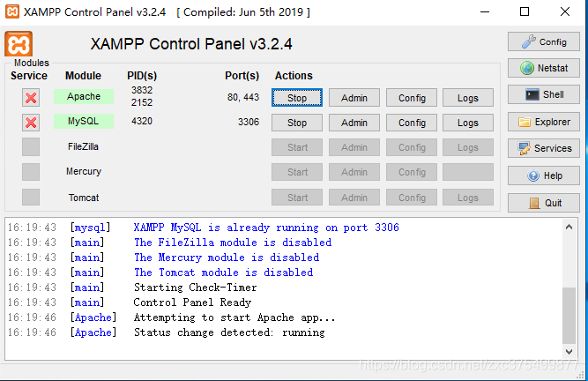Click Tomcat Admin button
Screen dimensions: 588x381
click(354, 198)
